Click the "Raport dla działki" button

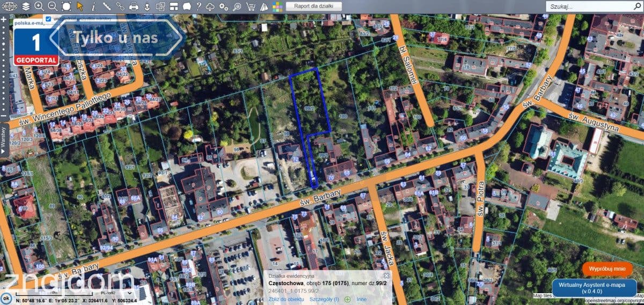click(x=314, y=6)
